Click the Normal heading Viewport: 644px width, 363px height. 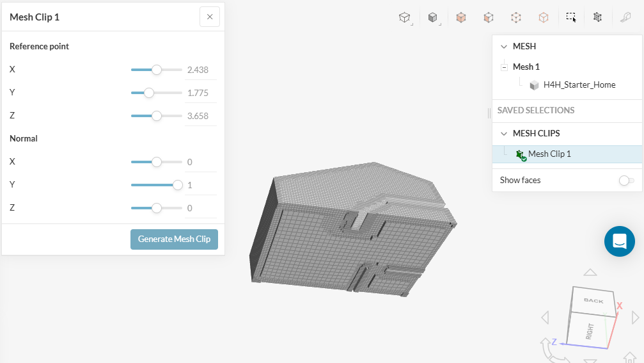(24, 138)
